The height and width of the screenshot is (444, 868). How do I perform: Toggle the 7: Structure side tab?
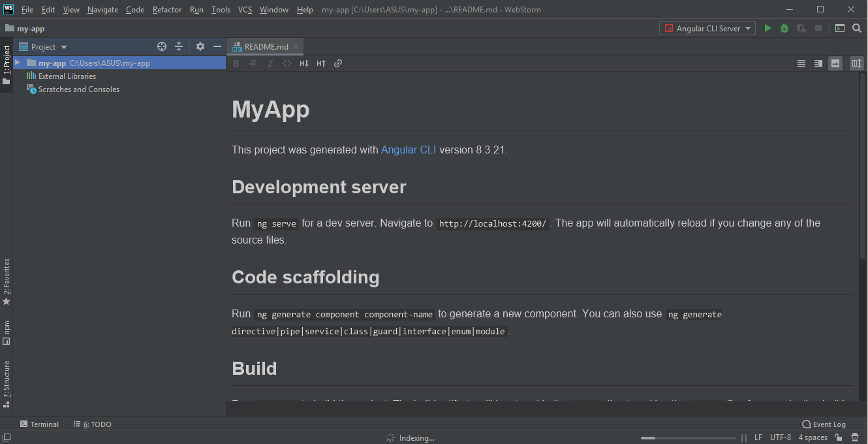pos(7,384)
